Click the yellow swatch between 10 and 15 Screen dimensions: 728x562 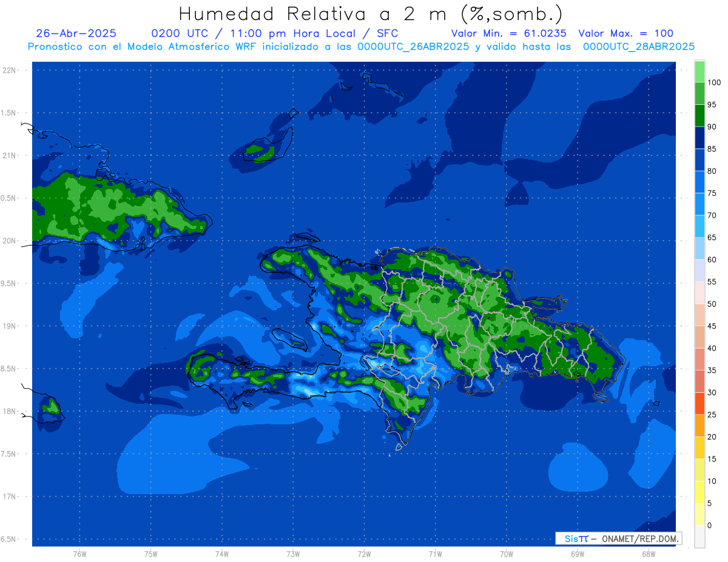699,470
